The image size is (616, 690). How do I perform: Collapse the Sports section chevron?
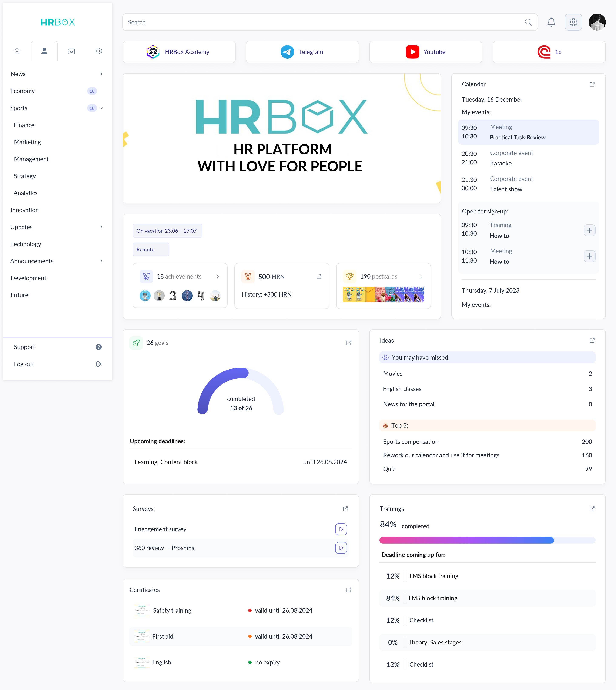click(101, 108)
